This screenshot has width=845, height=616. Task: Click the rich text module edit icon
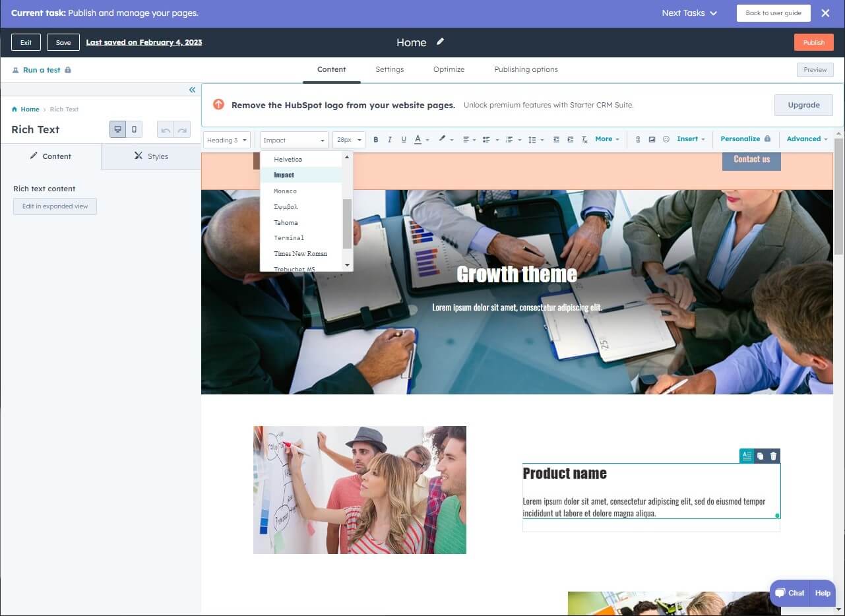747,456
